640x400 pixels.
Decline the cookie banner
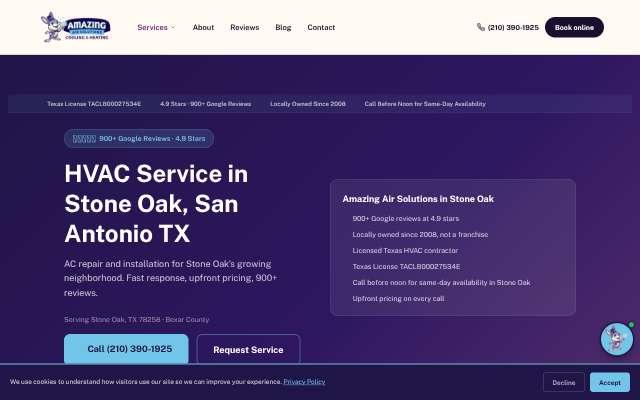pos(564,382)
